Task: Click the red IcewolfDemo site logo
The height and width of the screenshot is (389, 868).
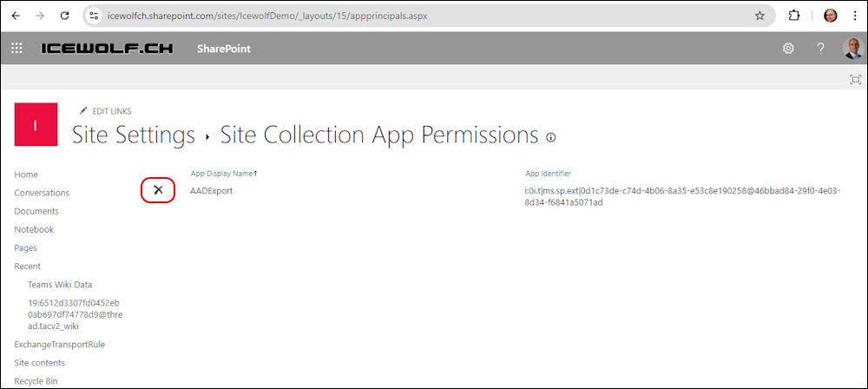Action: coord(36,124)
